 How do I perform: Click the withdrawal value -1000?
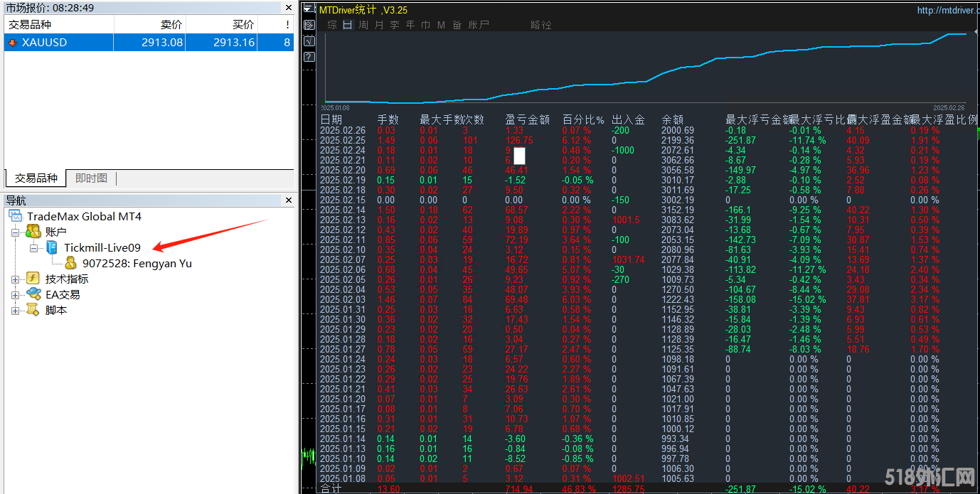(623, 150)
